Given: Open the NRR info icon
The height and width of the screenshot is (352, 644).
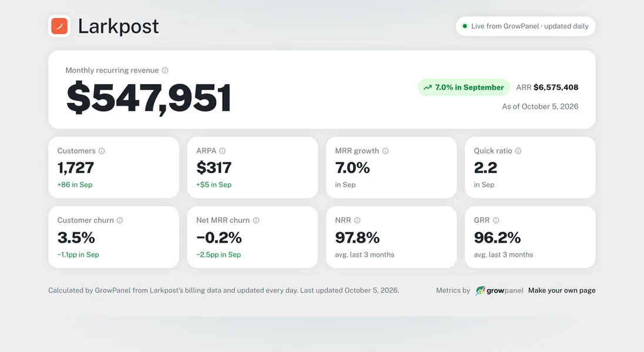Looking at the screenshot, I should [x=357, y=220].
